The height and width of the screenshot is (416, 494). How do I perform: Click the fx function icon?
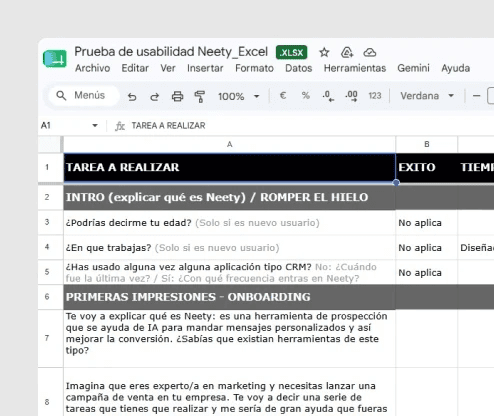coord(120,126)
